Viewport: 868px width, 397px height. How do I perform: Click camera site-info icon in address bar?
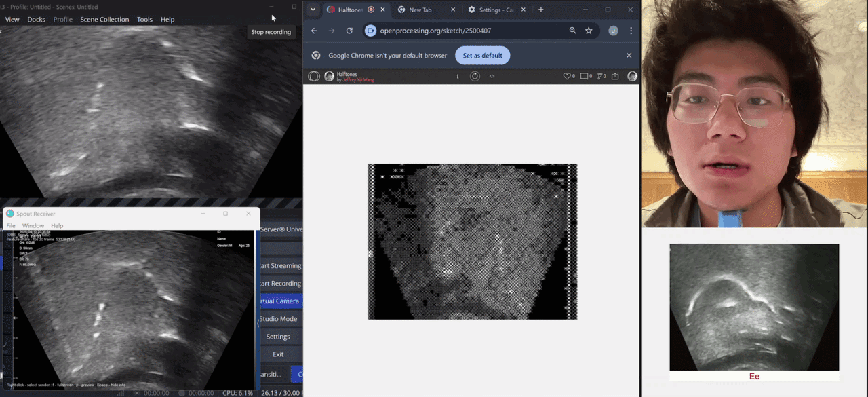pyautogui.click(x=370, y=31)
